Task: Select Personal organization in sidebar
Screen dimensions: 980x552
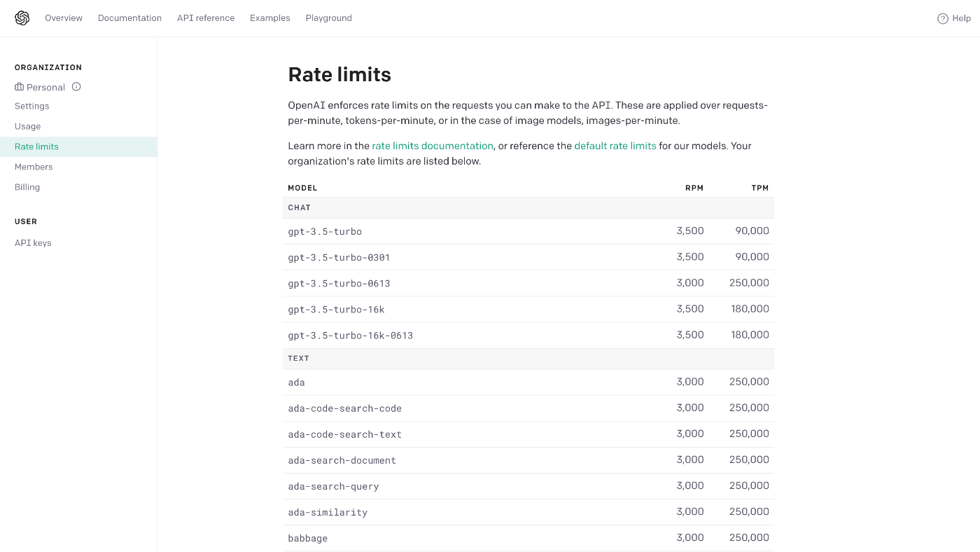Action: tap(45, 87)
